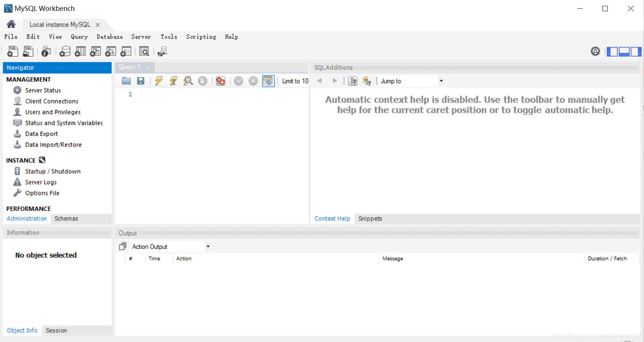Go to the Home screen tab icon
This screenshot has width=644, height=342.
tap(11, 24)
